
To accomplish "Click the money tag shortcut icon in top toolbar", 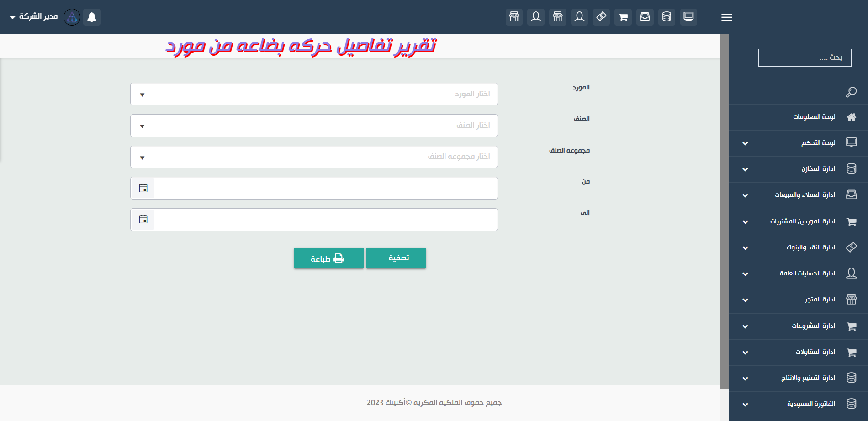I will pos(601,17).
